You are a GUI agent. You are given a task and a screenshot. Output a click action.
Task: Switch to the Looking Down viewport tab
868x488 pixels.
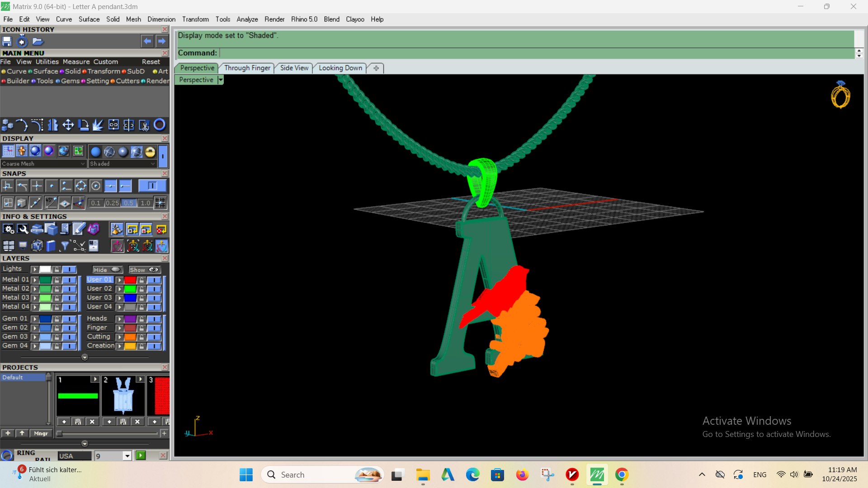pos(340,68)
